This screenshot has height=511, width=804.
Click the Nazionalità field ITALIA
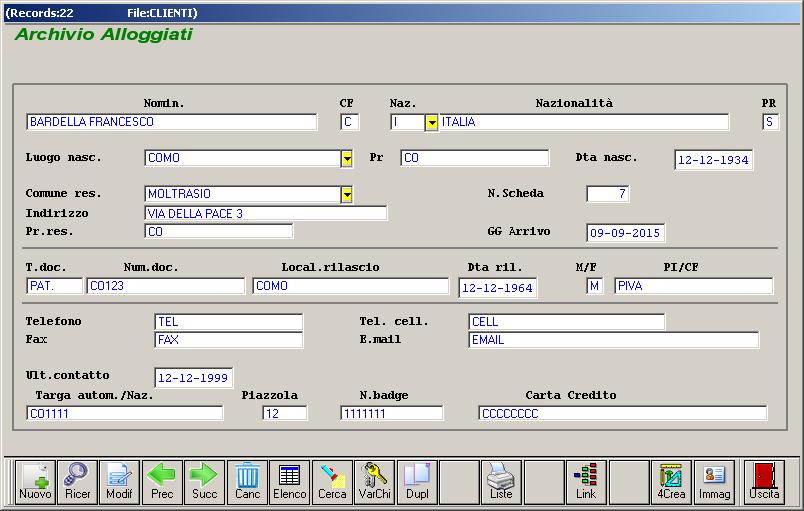click(584, 122)
